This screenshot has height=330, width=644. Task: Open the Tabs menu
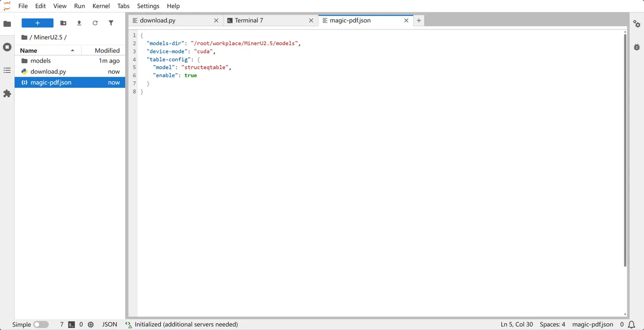point(123,6)
